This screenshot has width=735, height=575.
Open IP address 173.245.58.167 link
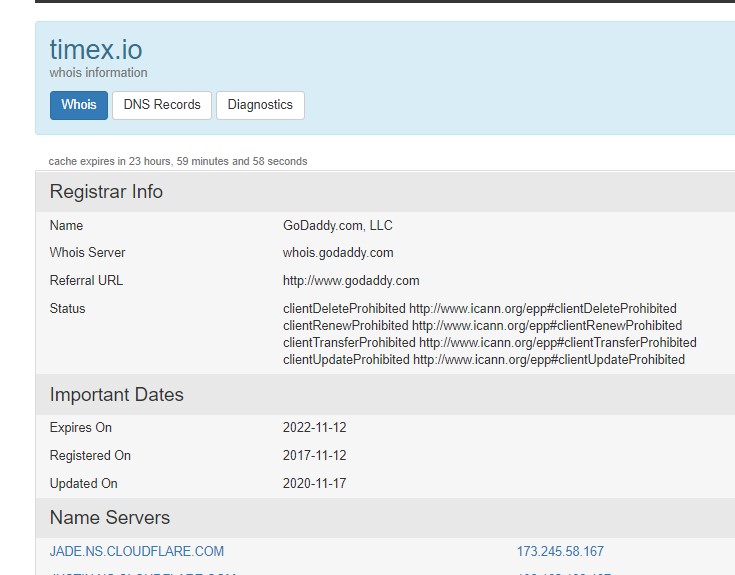coord(560,551)
